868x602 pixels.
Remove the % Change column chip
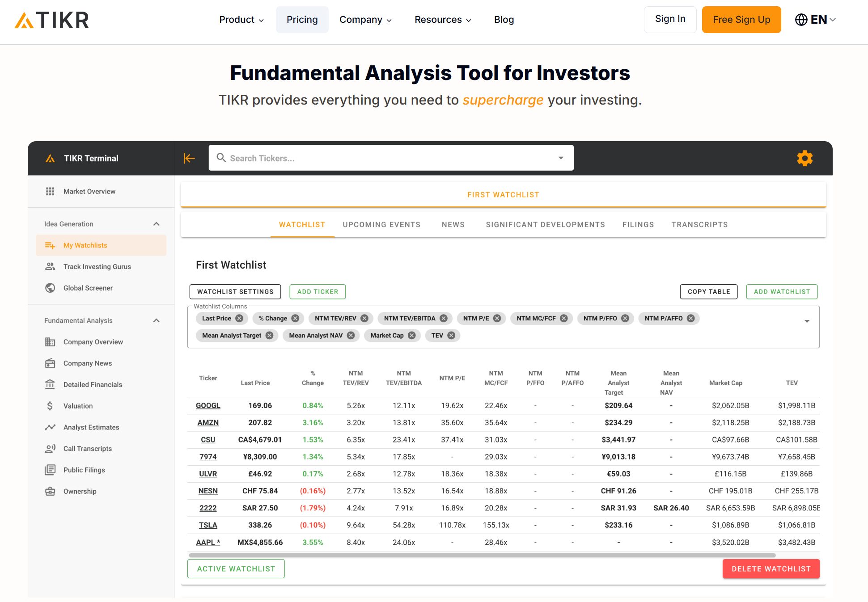coord(296,318)
